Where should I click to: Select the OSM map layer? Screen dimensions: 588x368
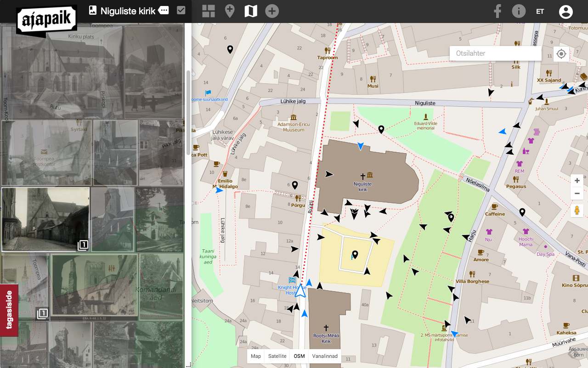(299, 356)
